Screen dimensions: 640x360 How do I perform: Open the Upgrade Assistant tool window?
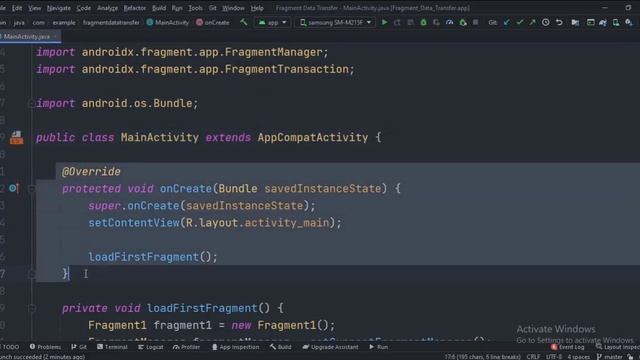(330, 347)
